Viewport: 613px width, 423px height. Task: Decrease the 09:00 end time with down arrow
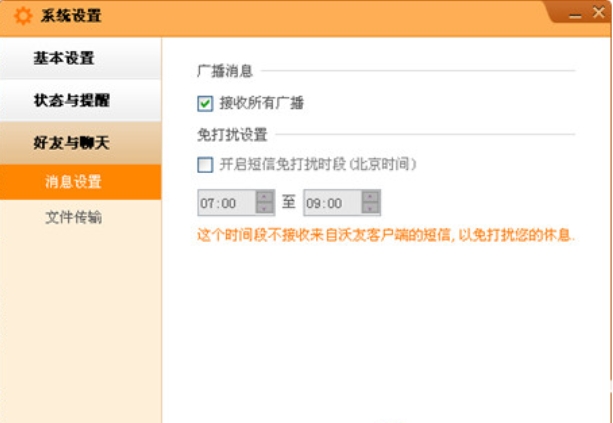click(370, 208)
